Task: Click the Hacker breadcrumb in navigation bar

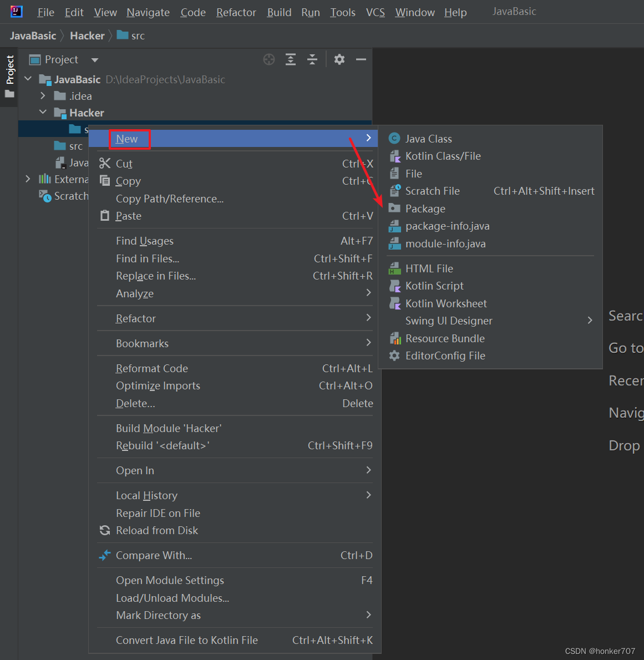Action: pos(87,35)
